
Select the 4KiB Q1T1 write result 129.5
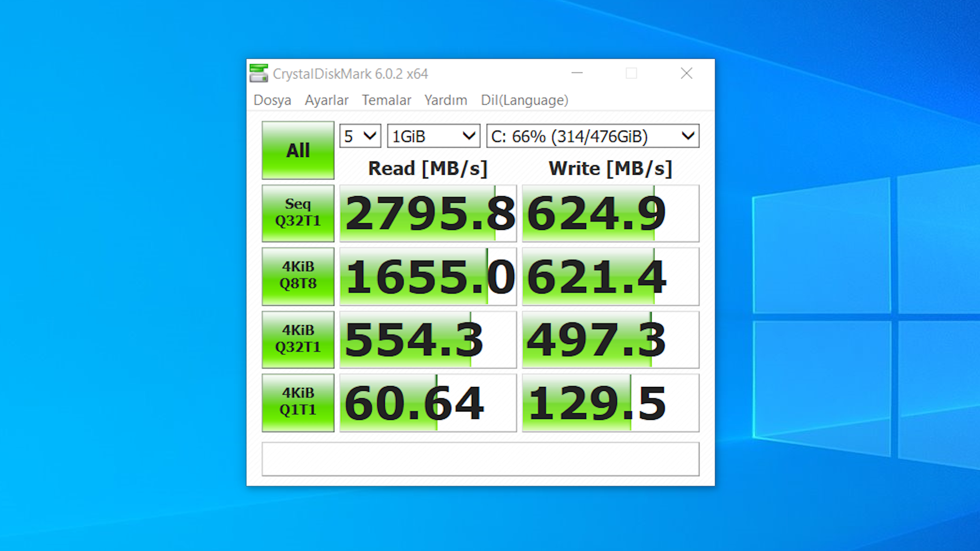click(611, 403)
